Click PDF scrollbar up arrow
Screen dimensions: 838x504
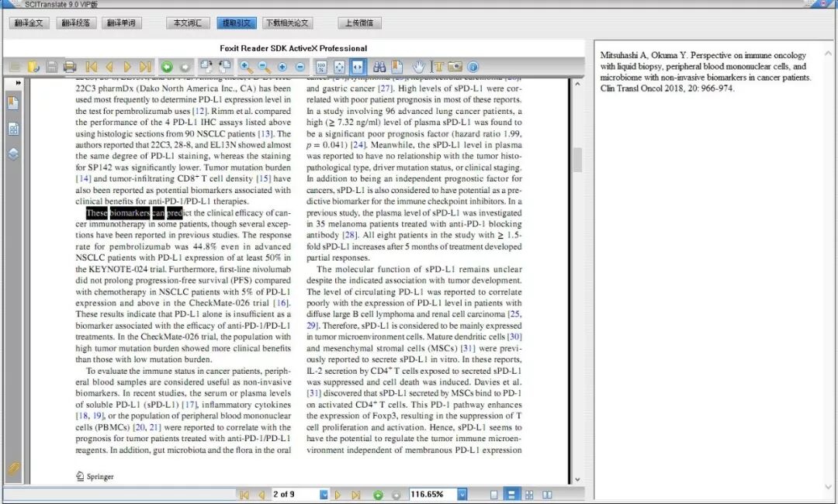point(577,84)
